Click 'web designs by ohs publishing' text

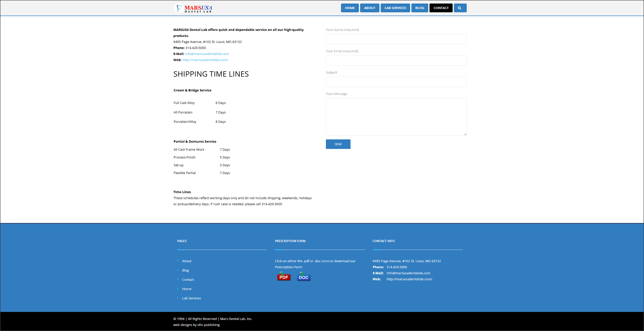pyautogui.click(x=196, y=325)
